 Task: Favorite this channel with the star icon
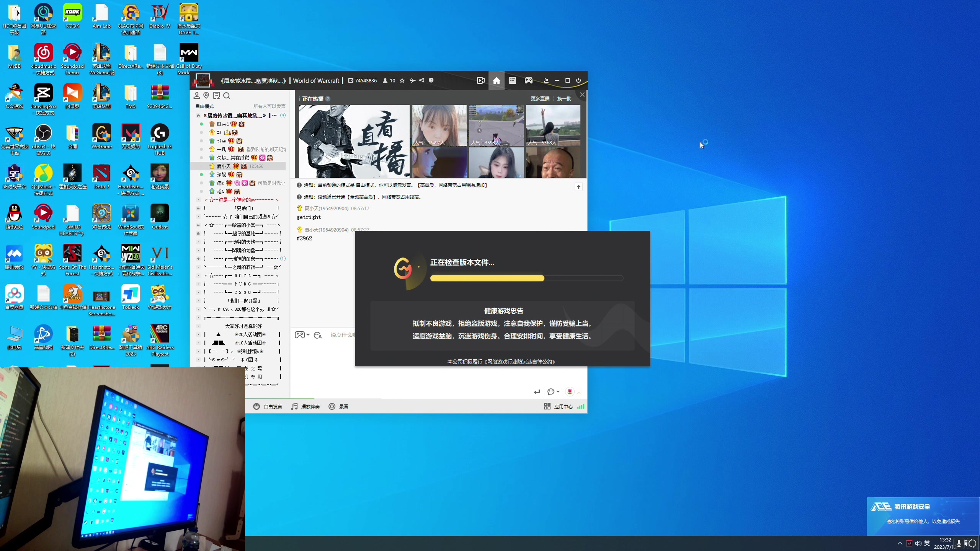point(402,80)
